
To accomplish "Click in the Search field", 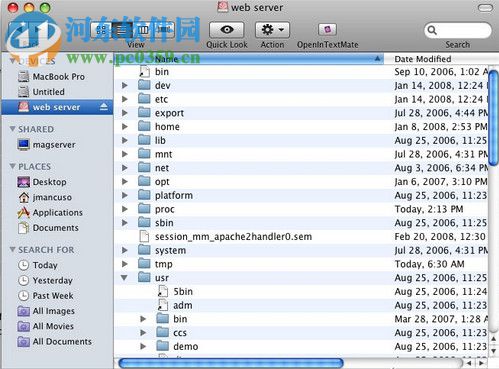I will pos(458,30).
